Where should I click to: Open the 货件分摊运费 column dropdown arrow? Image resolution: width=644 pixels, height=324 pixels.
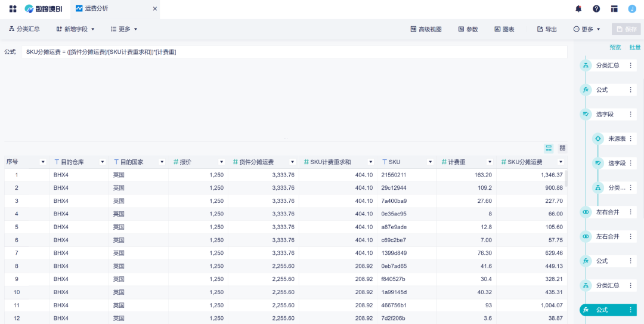click(x=292, y=162)
